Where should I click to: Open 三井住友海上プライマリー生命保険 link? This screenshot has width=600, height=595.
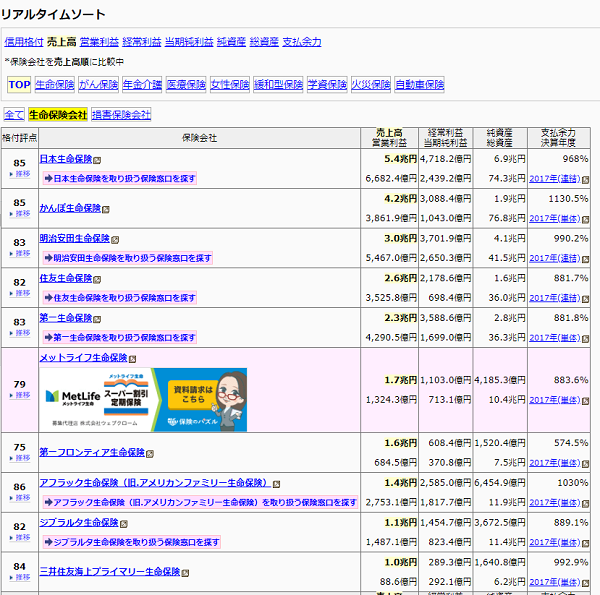(110, 572)
